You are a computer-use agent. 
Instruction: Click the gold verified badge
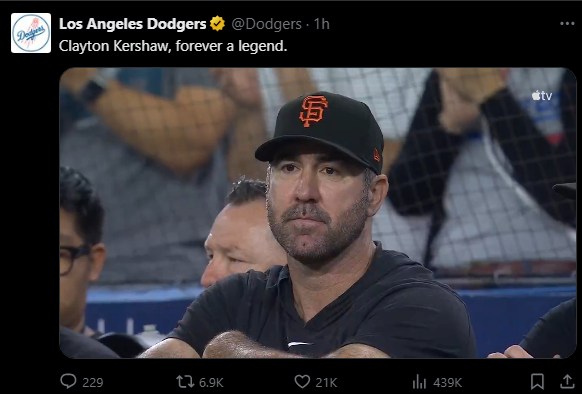pos(218,24)
